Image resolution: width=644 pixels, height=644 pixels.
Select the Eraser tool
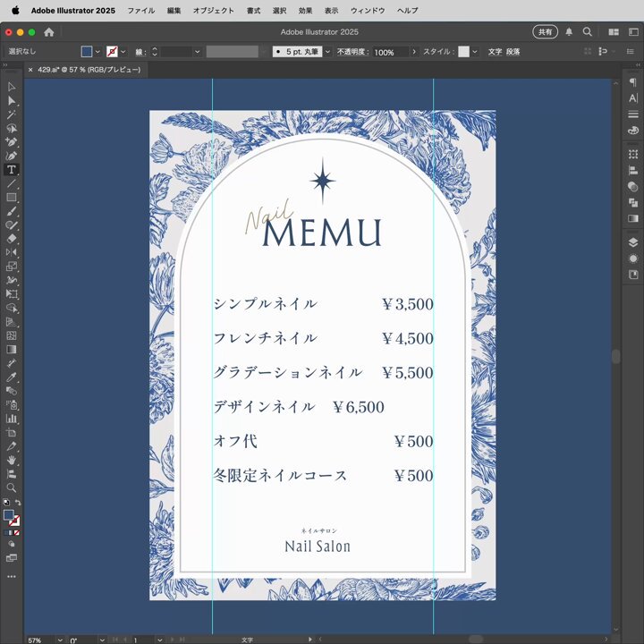11,239
